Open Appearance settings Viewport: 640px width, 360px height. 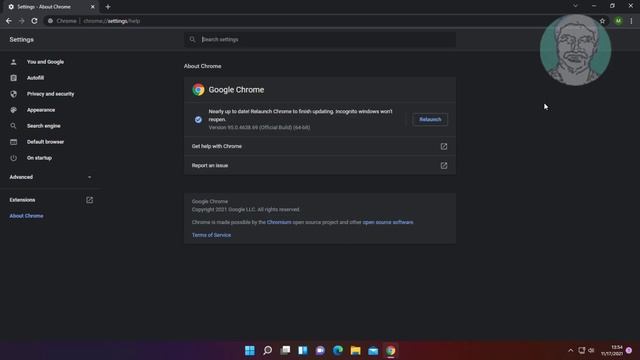coord(41,110)
